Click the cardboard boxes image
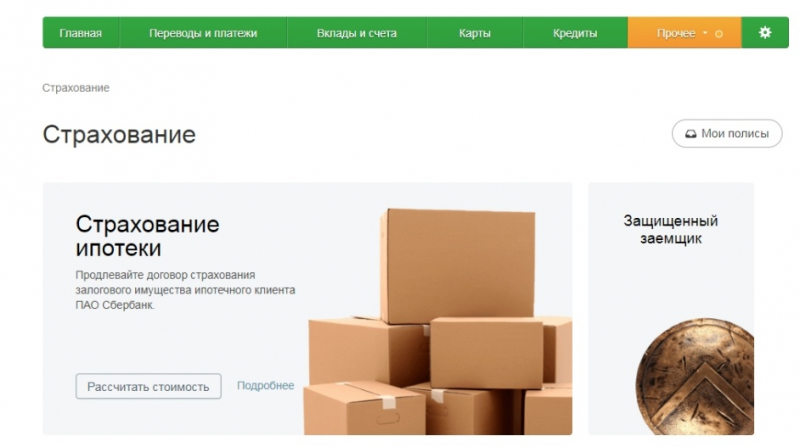The image size is (800, 447). [x=438, y=321]
